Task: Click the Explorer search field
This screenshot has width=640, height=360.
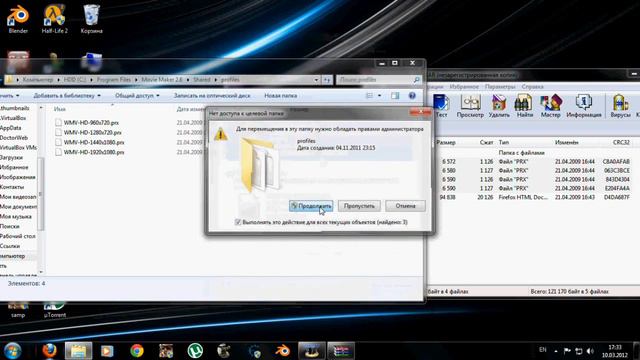Action: coord(378,80)
